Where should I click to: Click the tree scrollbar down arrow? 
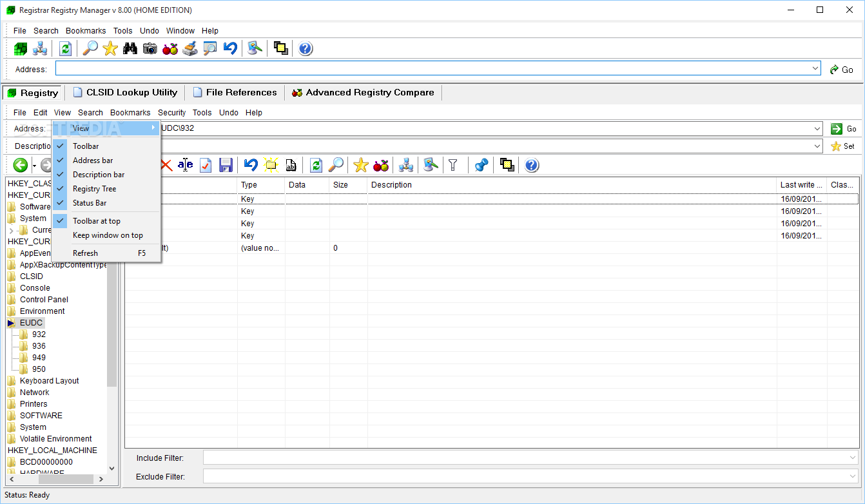point(112,469)
